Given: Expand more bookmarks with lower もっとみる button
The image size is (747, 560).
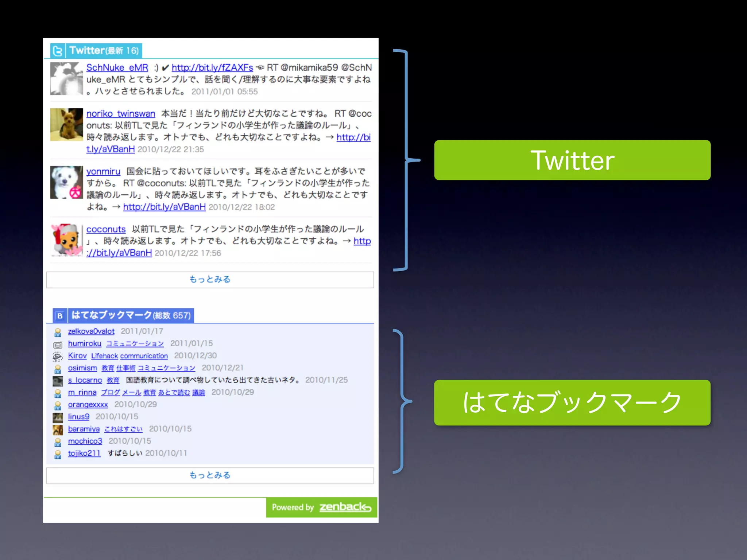Looking at the screenshot, I should tap(210, 475).
